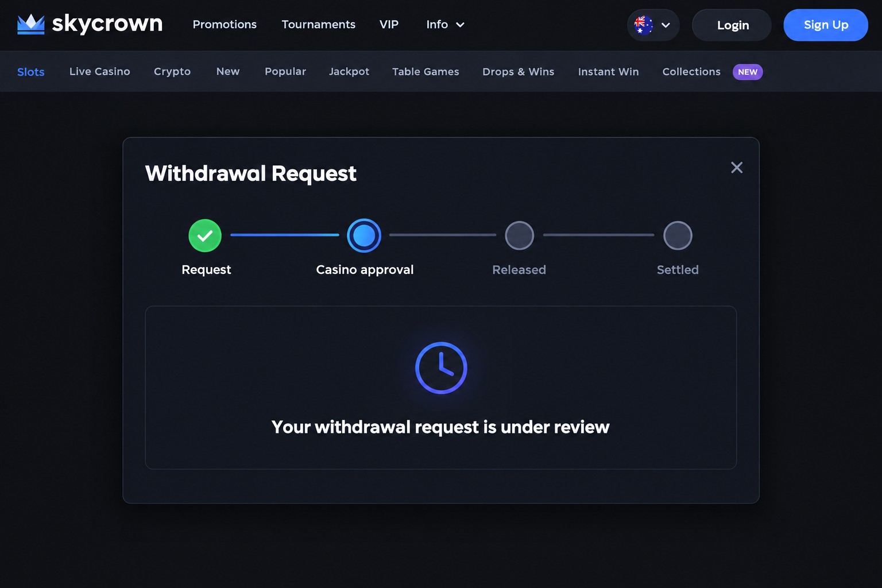Open the Promotions page
Viewport: 882px width, 588px height.
[225, 25]
